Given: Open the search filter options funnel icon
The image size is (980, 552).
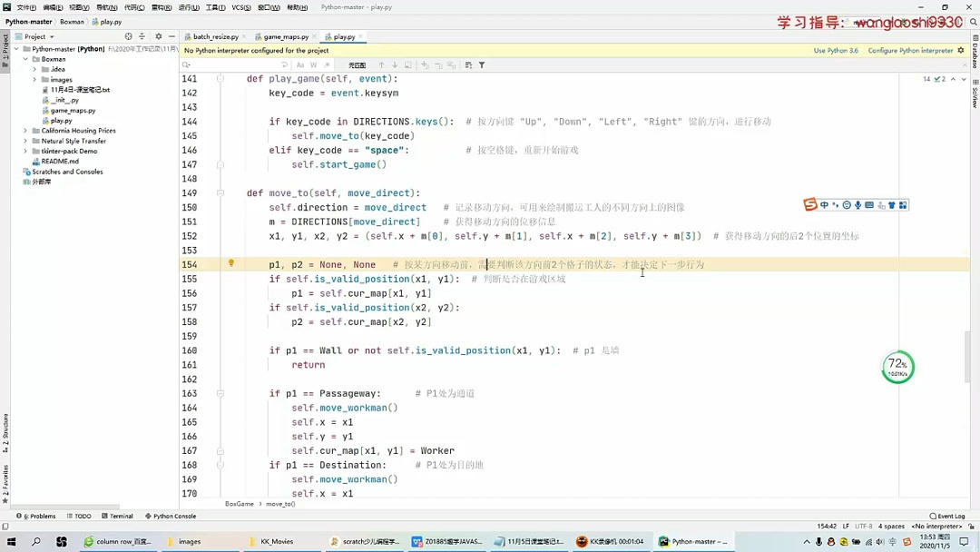Looking at the screenshot, I should point(482,64).
